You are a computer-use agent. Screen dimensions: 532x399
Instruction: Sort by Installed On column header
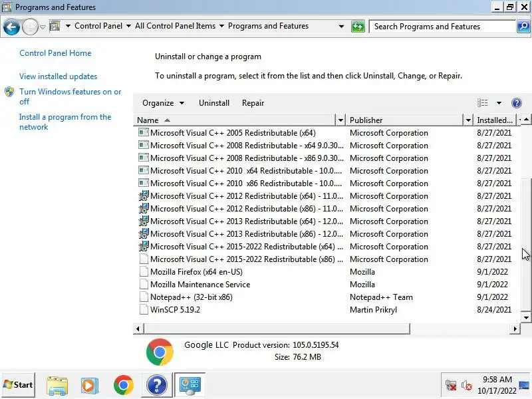click(x=495, y=120)
